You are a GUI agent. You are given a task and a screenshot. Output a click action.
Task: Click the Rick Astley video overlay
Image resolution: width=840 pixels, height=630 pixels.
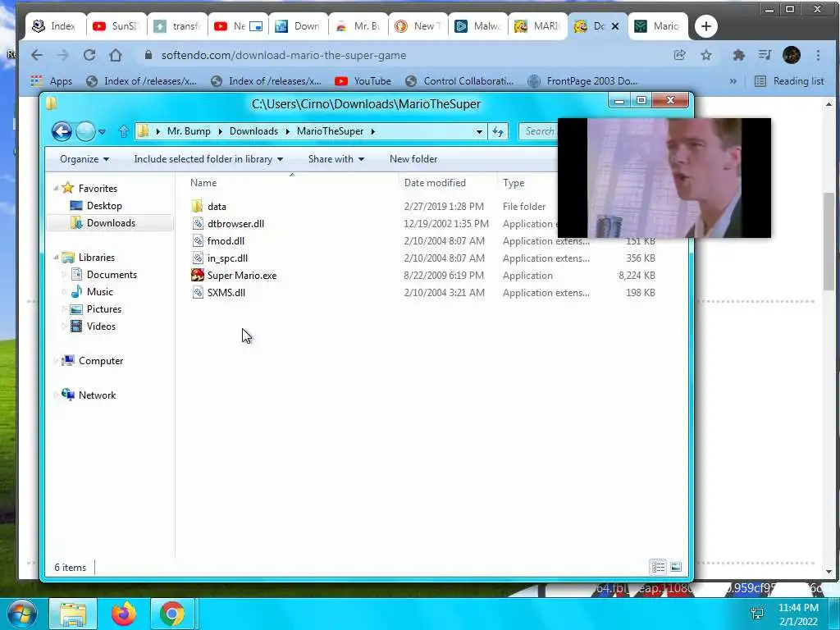[x=664, y=178]
